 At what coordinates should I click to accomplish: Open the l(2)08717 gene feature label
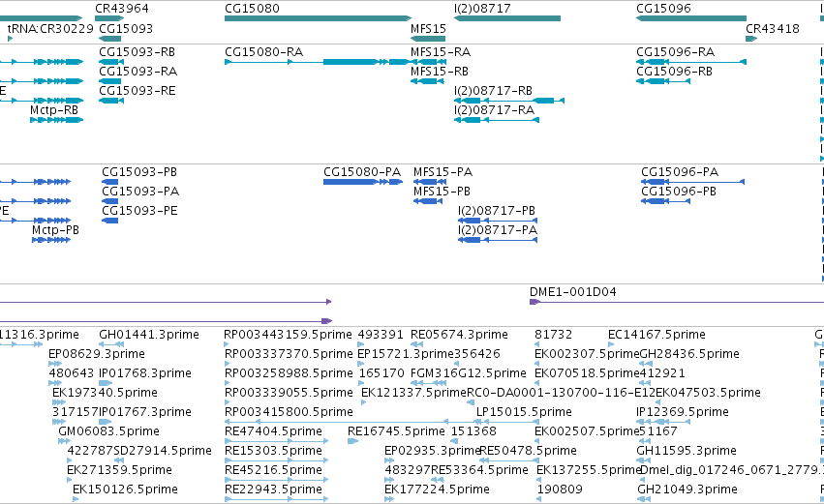(482, 9)
